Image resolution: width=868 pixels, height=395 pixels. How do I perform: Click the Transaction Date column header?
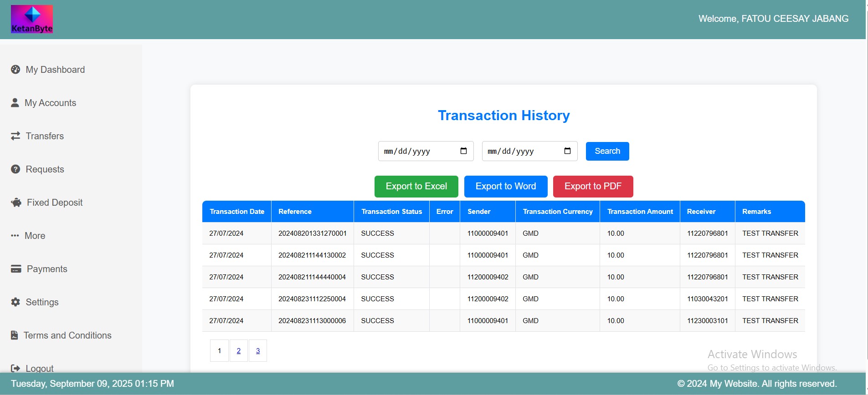click(x=237, y=212)
